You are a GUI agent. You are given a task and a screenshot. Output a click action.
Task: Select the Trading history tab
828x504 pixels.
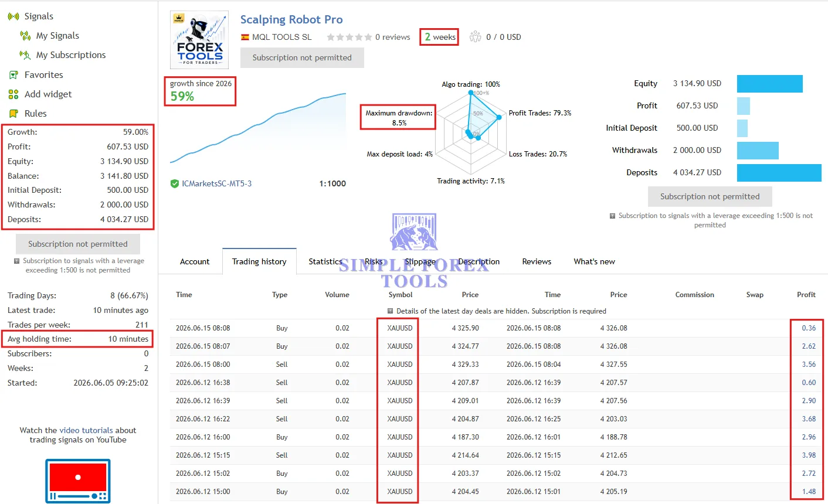[259, 261]
